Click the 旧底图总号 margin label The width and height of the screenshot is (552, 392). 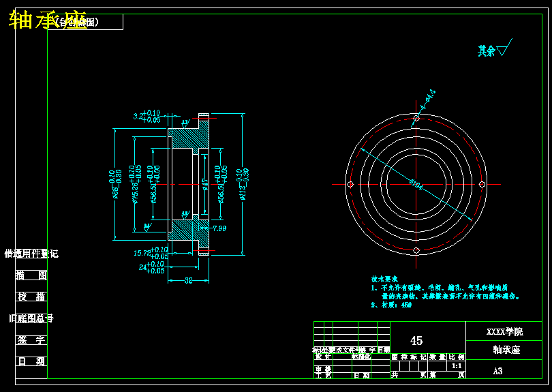point(31,319)
